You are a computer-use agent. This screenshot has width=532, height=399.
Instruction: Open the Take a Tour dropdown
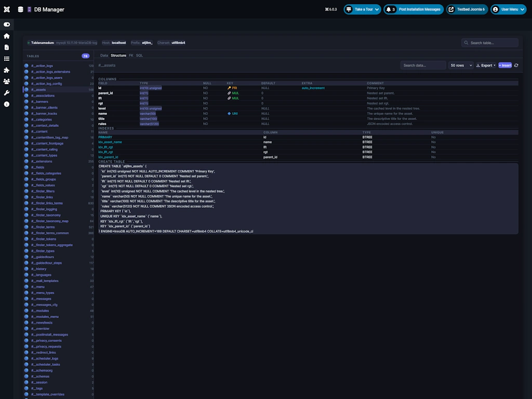pyautogui.click(x=362, y=9)
